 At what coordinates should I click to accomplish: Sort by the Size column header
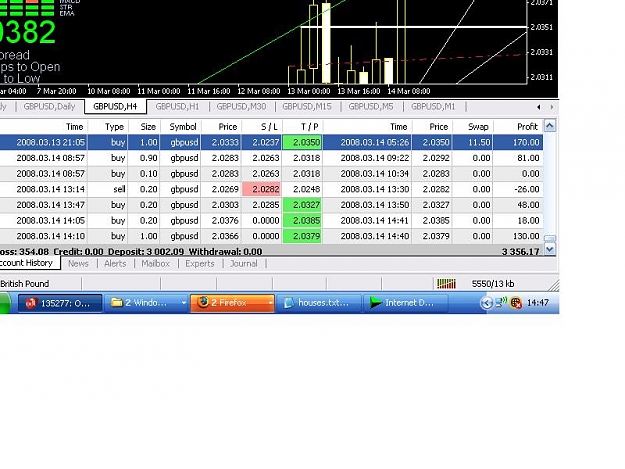point(144,127)
